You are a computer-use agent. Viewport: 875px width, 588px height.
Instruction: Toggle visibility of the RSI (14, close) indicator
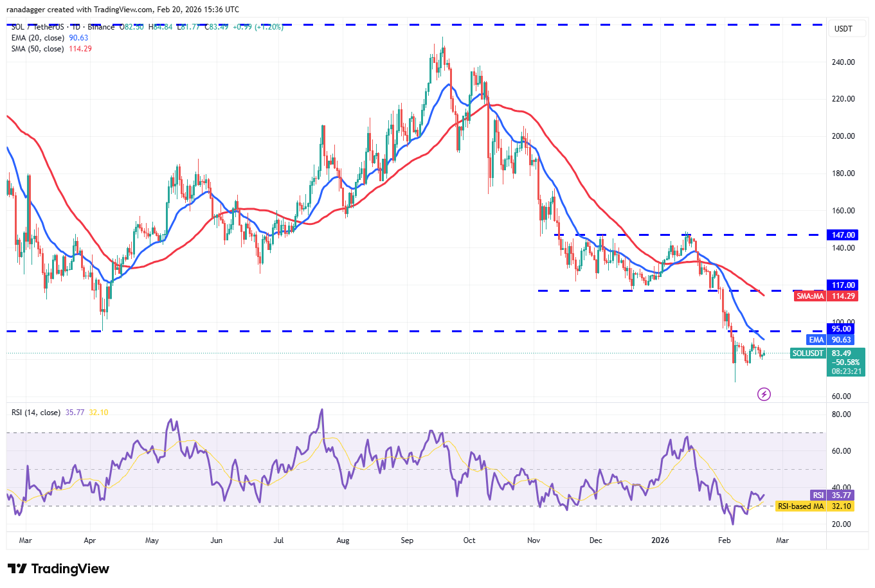click(35, 411)
